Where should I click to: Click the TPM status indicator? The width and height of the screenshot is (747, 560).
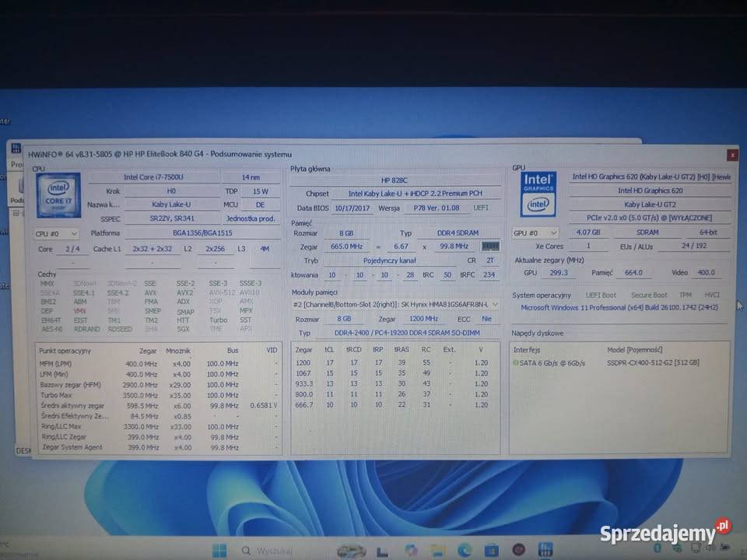tap(685, 296)
